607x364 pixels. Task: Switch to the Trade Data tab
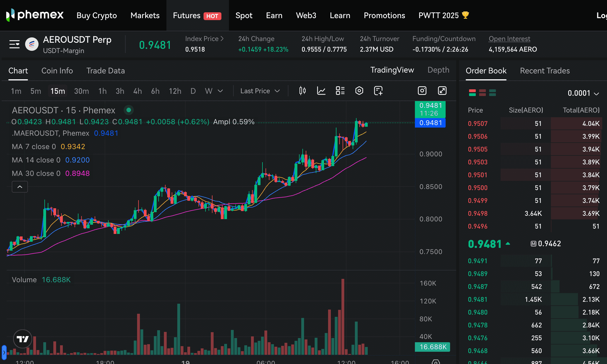(106, 71)
